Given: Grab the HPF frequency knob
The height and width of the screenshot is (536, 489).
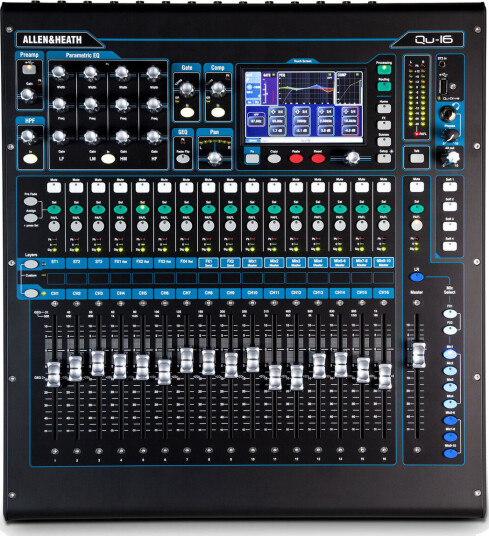Looking at the screenshot, I should (28, 136).
